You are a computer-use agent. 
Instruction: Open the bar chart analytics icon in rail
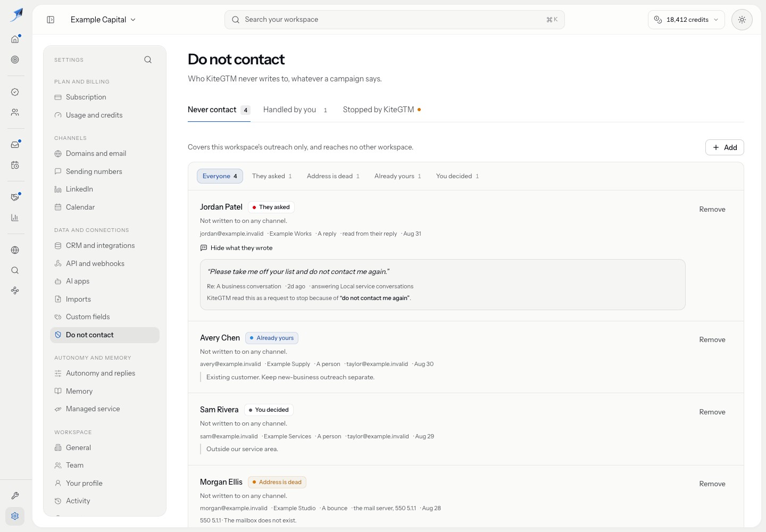click(x=15, y=218)
